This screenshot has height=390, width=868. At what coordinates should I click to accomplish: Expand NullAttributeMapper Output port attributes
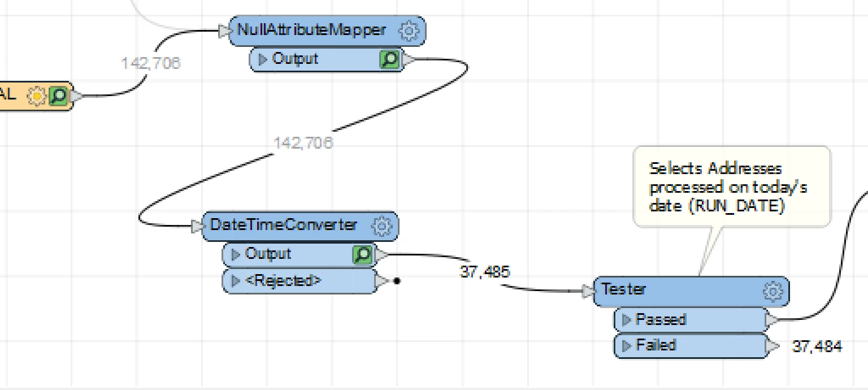click(263, 59)
